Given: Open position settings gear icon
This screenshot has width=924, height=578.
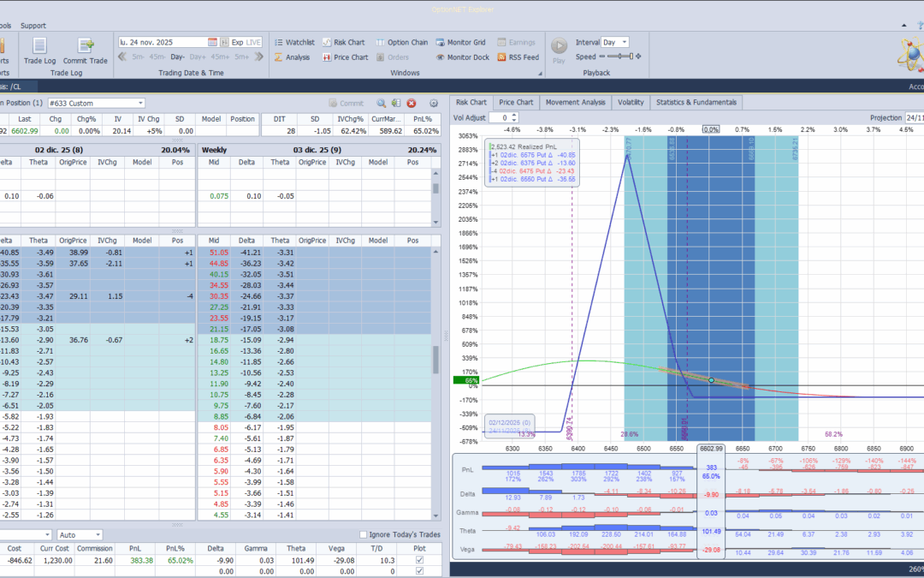Looking at the screenshot, I should point(434,103).
